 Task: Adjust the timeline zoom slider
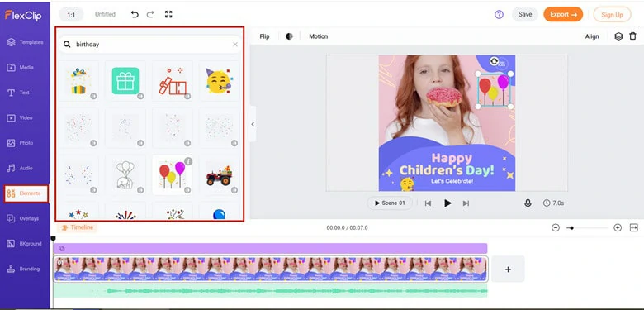pyautogui.click(x=571, y=228)
